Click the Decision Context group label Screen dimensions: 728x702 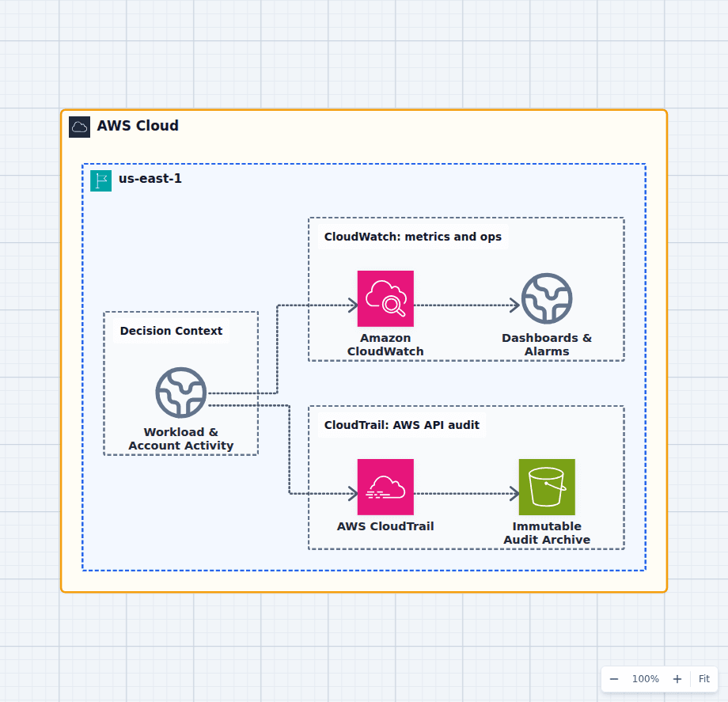[172, 331]
